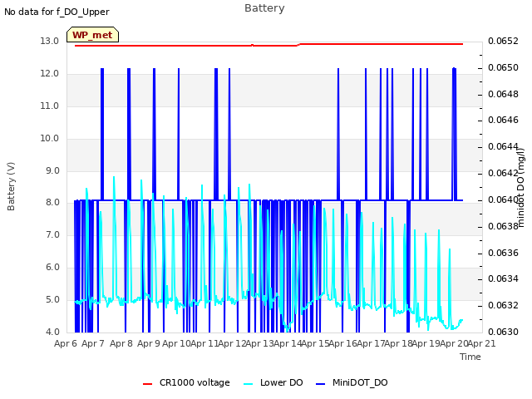Click the Apr 21 date label
532x399 pixels.
pos(482,343)
